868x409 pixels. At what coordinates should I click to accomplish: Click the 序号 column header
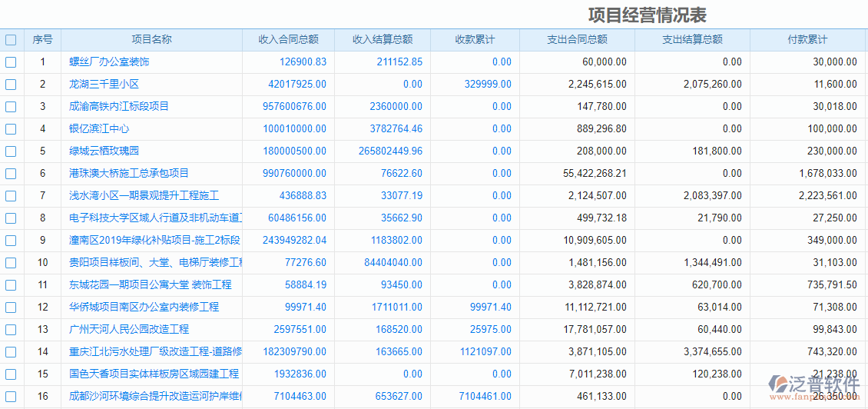[x=42, y=40]
